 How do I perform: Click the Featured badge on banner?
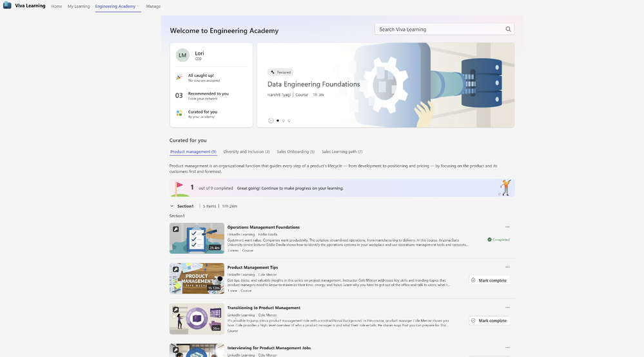coord(280,72)
